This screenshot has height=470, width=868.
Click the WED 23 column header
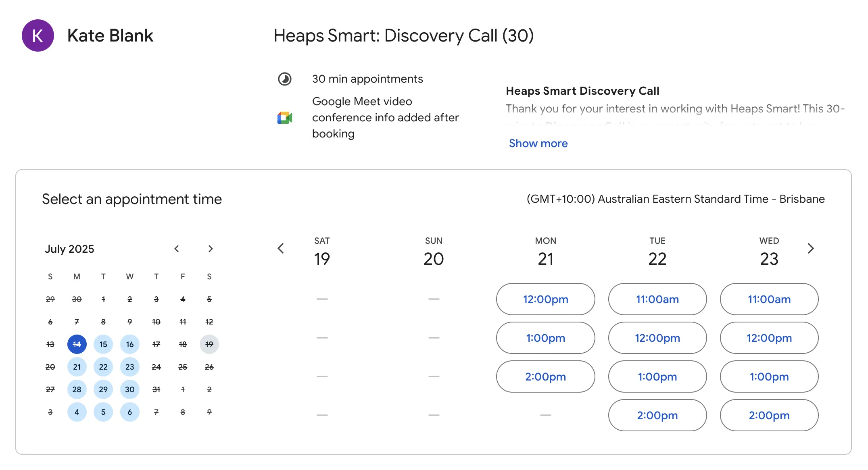tap(769, 252)
